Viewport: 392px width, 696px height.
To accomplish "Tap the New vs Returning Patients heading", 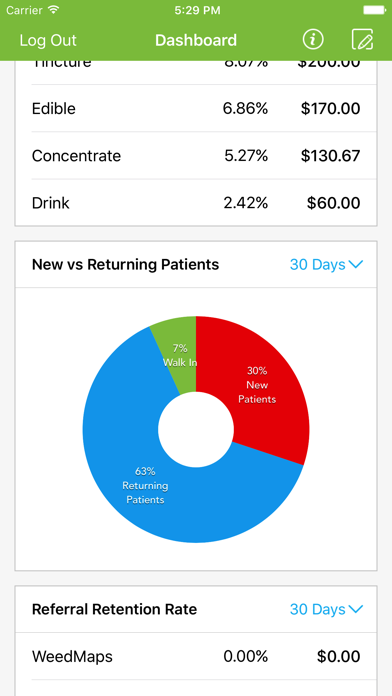I will pyautogui.click(x=126, y=265).
